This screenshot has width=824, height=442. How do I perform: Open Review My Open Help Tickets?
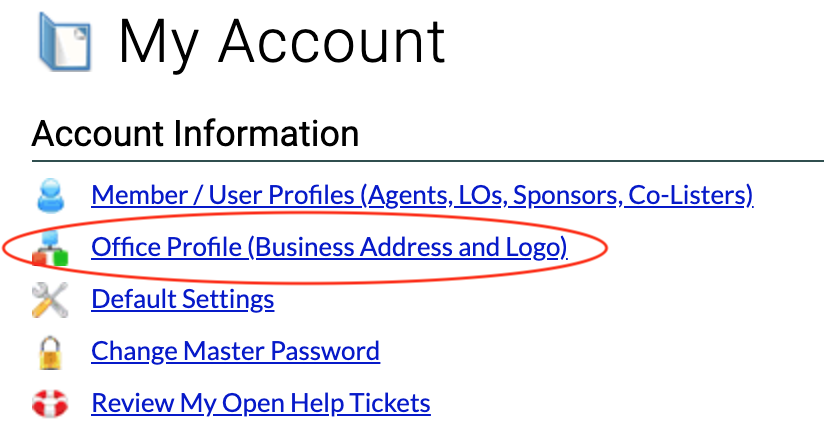(x=260, y=404)
